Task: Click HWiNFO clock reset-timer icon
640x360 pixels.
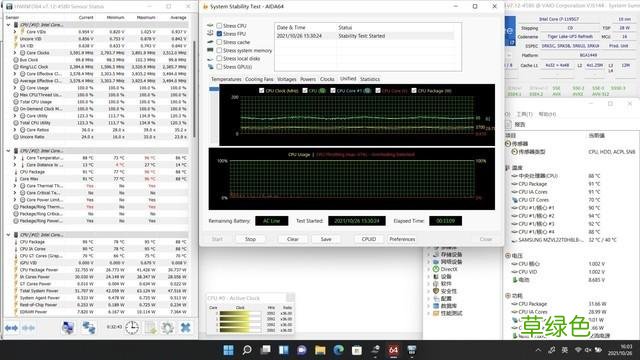Action: coord(131,327)
